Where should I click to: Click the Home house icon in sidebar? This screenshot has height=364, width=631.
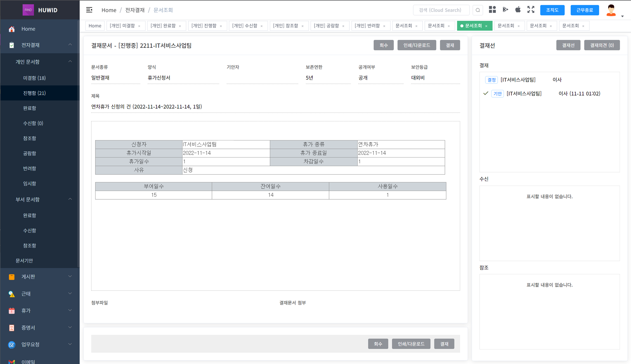tap(12, 29)
